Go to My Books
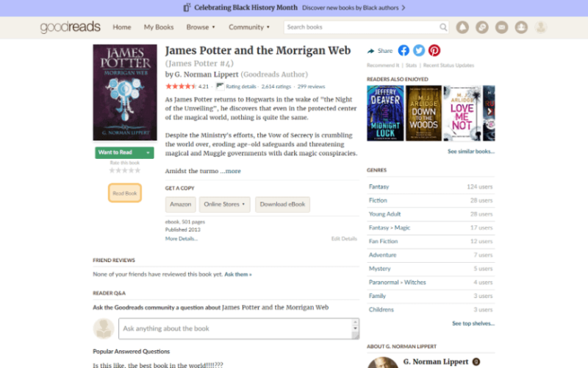Image resolution: width=588 pixels, height=368 pixels. (x=159, y=27)
